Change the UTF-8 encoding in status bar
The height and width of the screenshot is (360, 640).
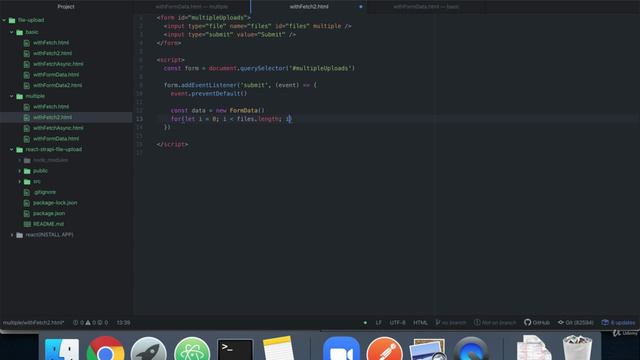[x=397, y=322]
